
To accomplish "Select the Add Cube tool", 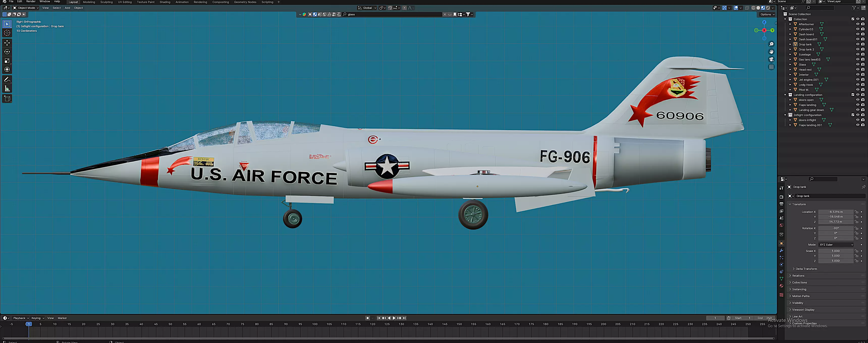I will [x=7, y=99].
